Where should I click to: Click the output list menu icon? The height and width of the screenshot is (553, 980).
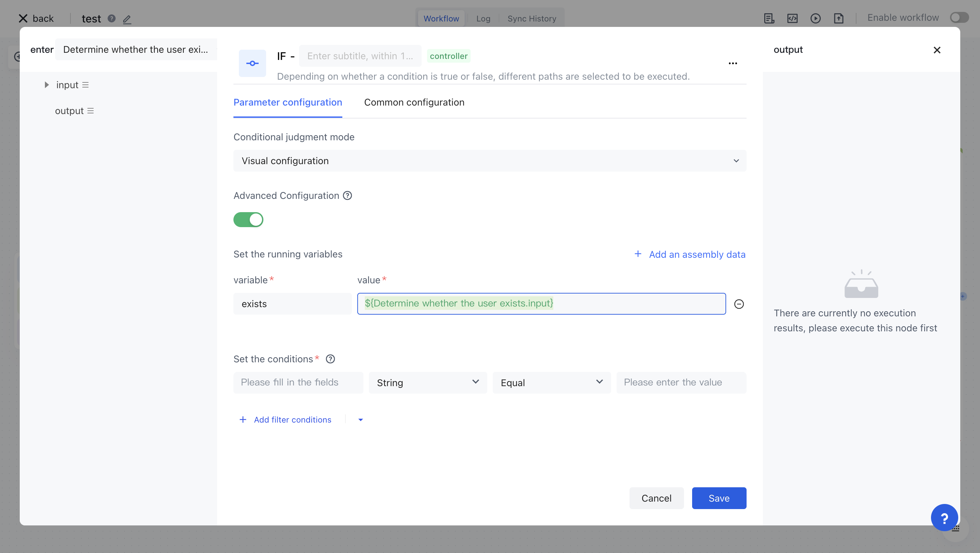[x=91, y=111]
